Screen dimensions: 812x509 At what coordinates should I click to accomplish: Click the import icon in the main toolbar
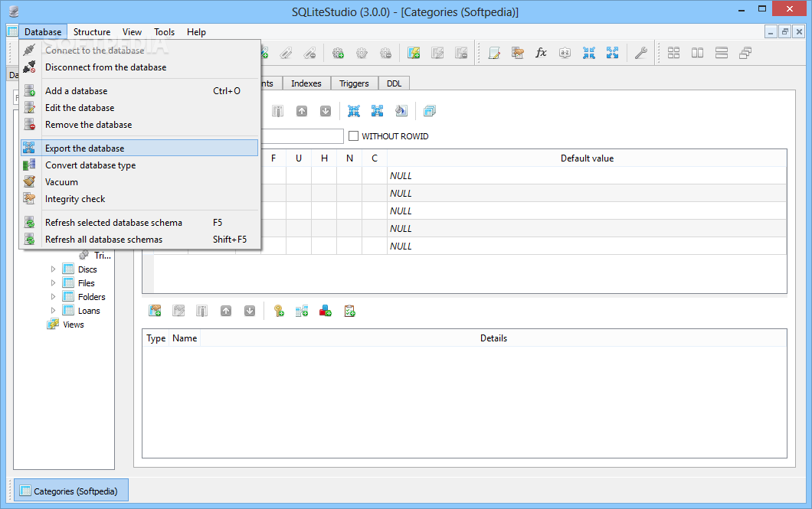pyautogui.click(x=589, y=53)
